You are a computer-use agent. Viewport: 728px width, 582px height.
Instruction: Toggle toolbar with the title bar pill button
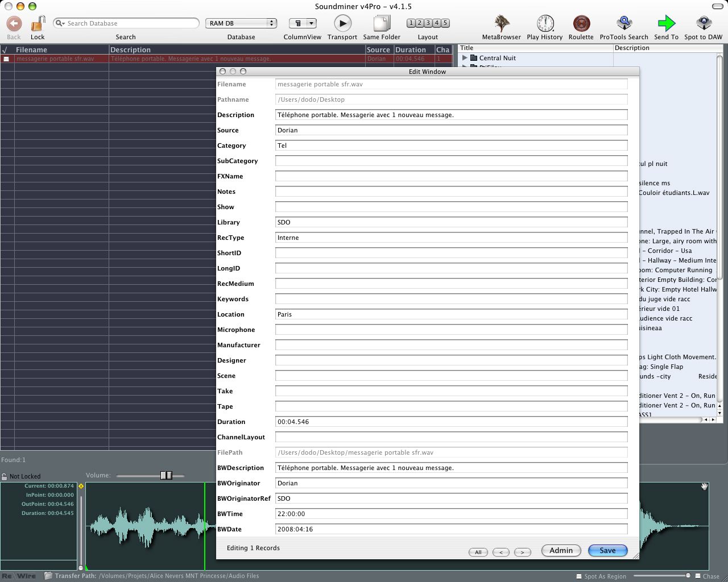(718, 6)
